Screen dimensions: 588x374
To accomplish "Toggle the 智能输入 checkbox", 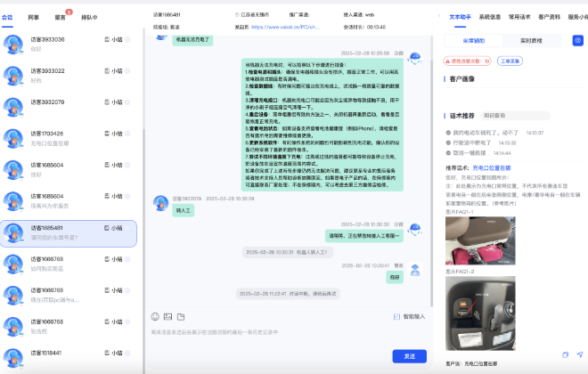I will point(396,316).
